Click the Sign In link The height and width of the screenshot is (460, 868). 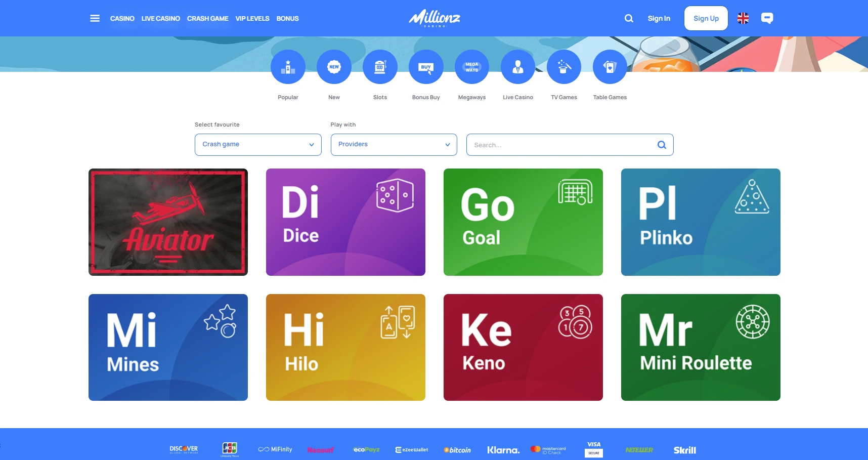pyautogui.click(x=659, y=18)
